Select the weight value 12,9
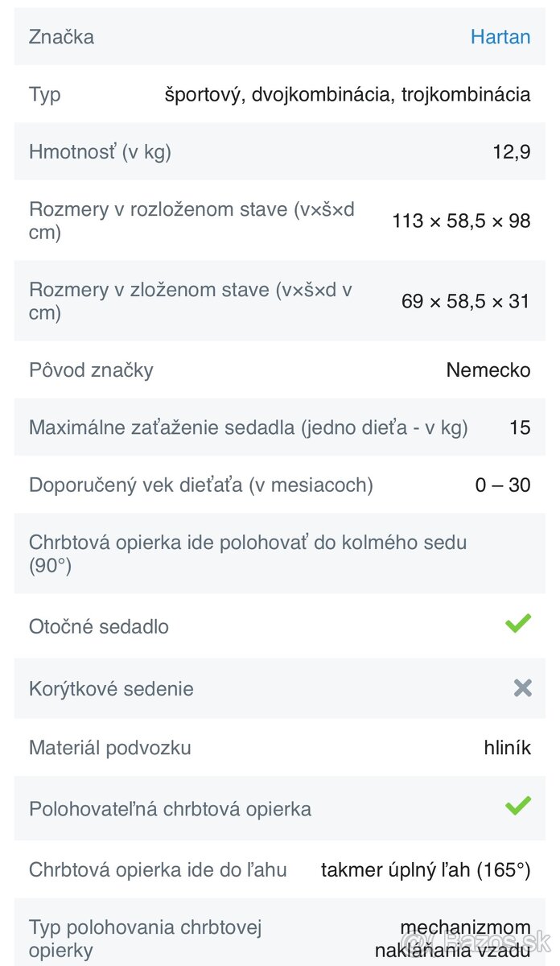Image resolution: width=560 pixels, height=966 pixels. pos(512,151)
